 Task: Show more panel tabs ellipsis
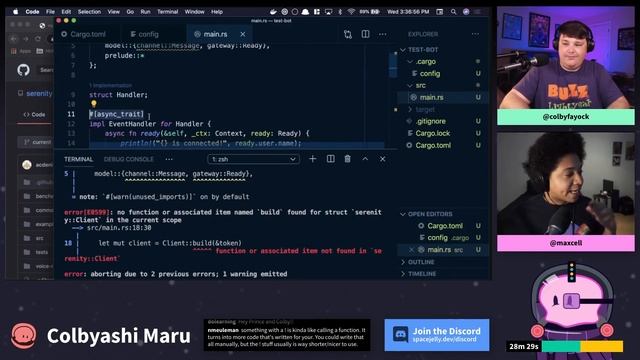pos(169,159)
